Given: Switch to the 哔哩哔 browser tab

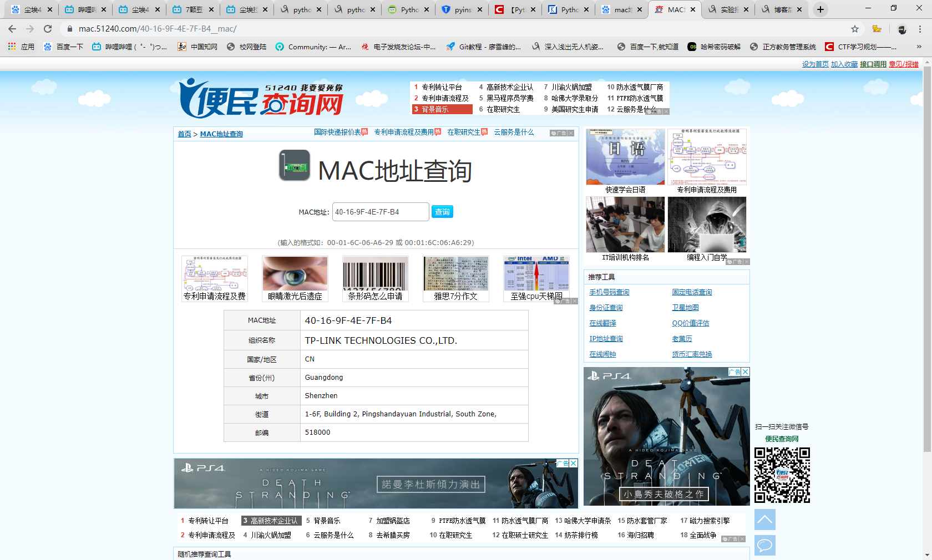Looking at the screenshot, I should tap(86, 9).
